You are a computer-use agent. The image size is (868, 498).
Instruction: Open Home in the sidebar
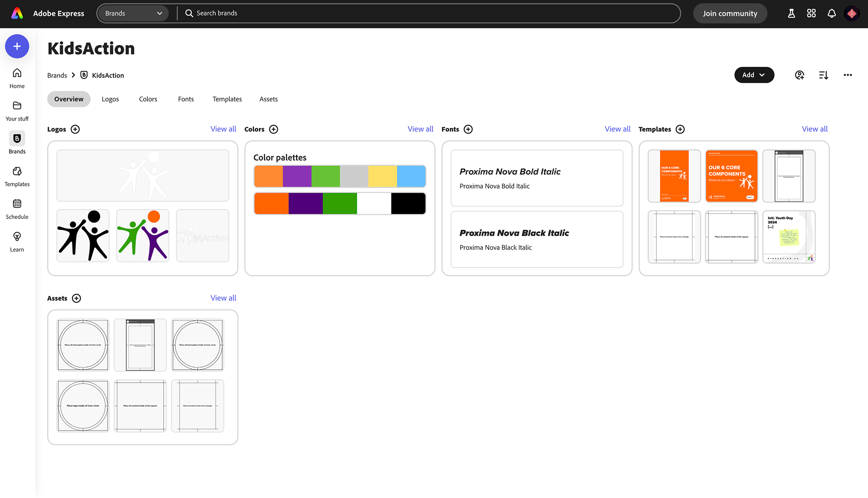click(x=17, y=78)
